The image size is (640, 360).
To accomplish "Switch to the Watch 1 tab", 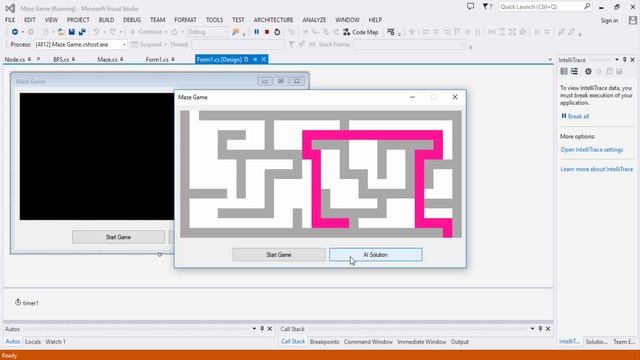I will [56, 342].
